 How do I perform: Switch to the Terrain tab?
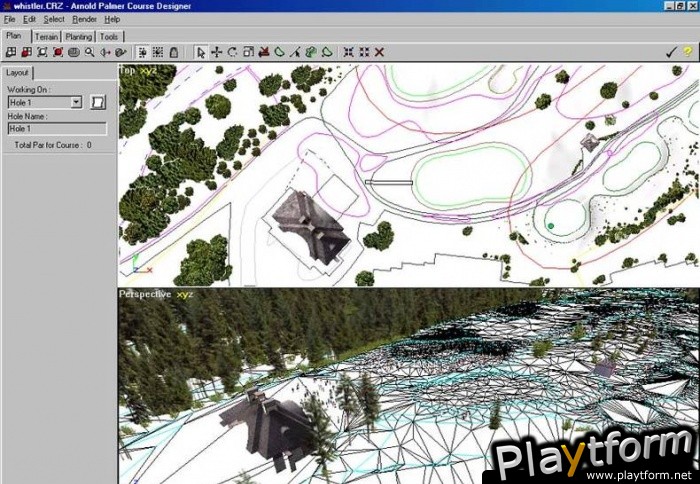coord(46,37)
